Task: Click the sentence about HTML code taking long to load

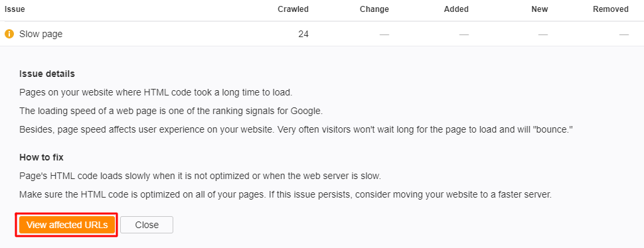Action: coord(155,93)
